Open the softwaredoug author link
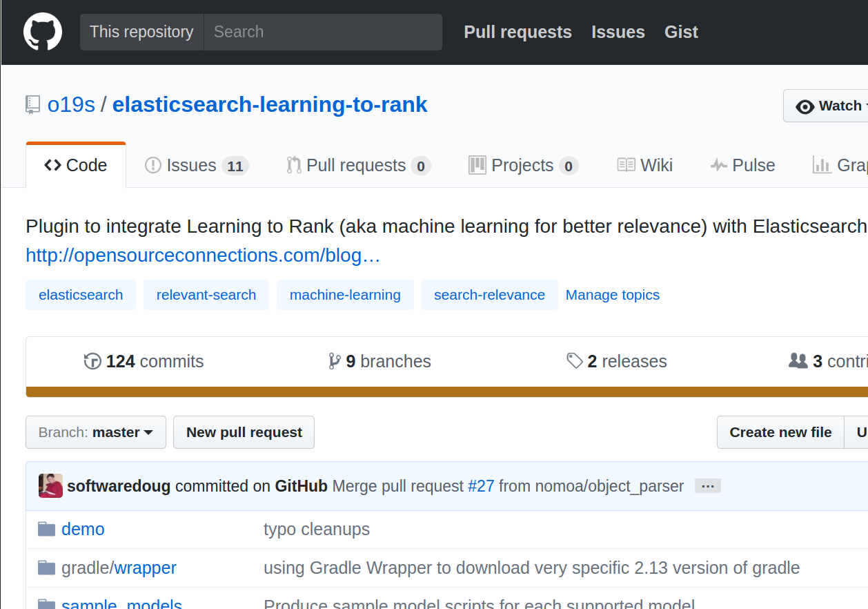 coord(119,486)
